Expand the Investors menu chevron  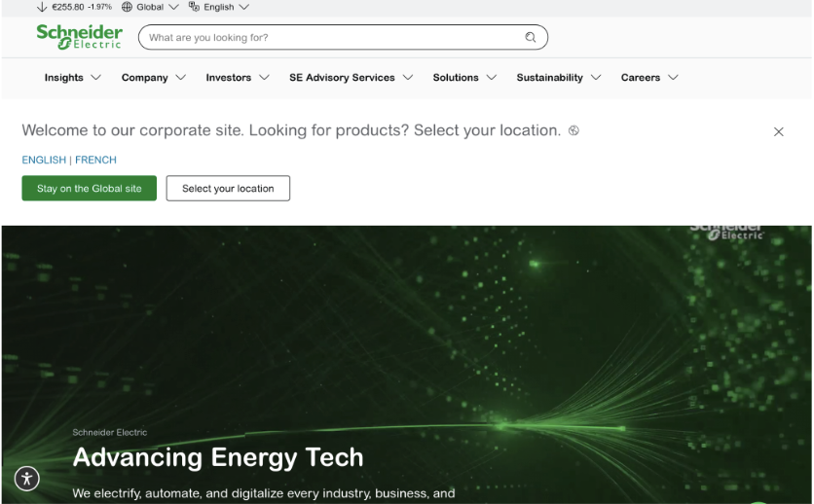pyautogui.click(x=264, y=77)
